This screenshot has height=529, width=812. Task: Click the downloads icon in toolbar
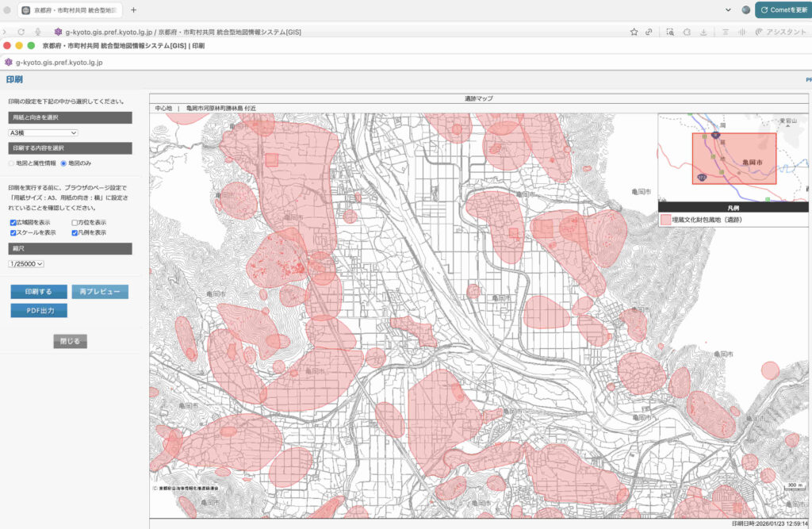coord(703,32)
